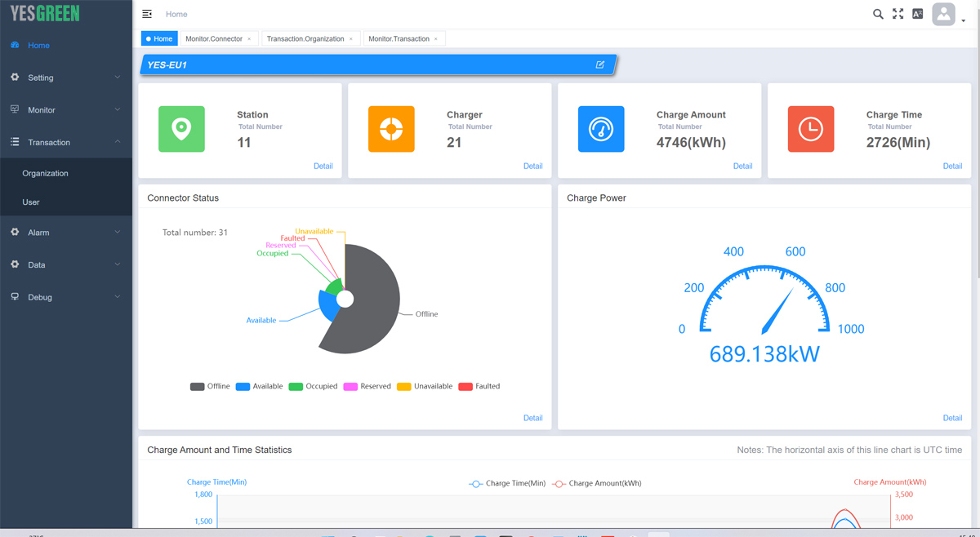Click the 689.138kW power reading
Screen dimensions: 980x537
[764, 353]
